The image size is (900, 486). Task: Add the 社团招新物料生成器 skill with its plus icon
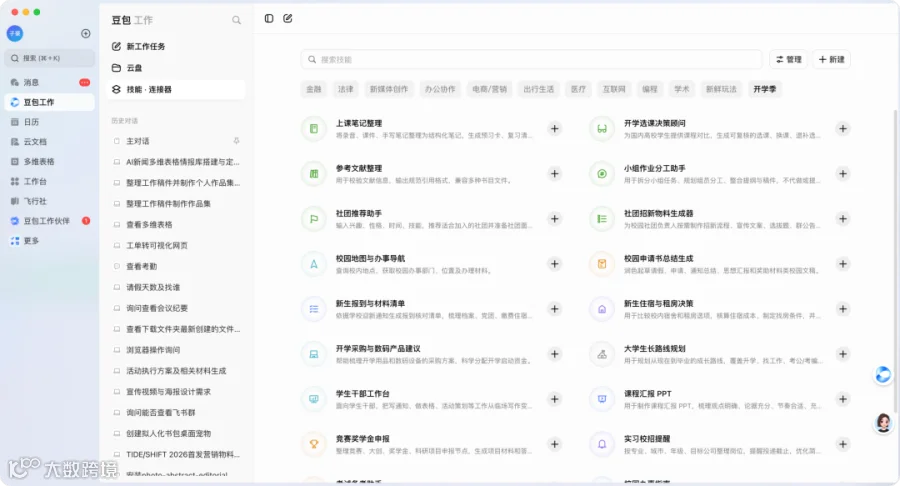[x=843, y=219]
